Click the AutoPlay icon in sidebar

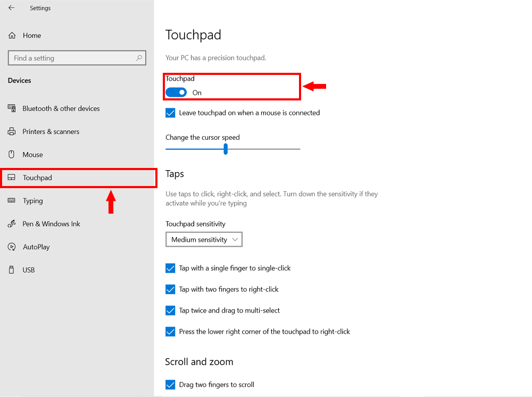tap(12, 247)
